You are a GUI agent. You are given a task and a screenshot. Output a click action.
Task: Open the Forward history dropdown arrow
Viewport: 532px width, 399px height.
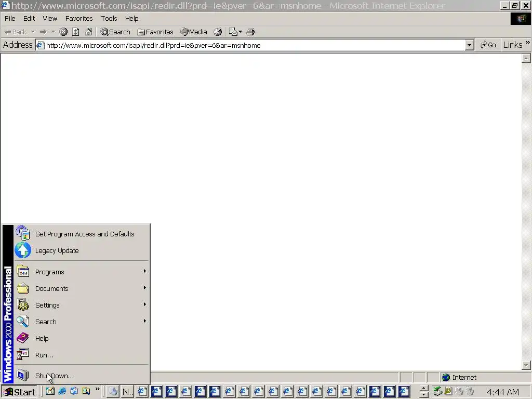(x=53, y=32)
